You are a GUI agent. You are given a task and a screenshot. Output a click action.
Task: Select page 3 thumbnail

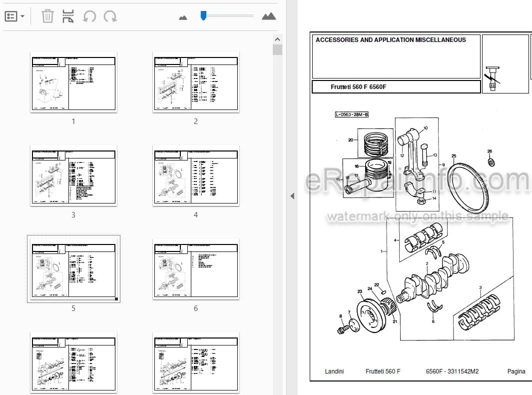(73, 175)
